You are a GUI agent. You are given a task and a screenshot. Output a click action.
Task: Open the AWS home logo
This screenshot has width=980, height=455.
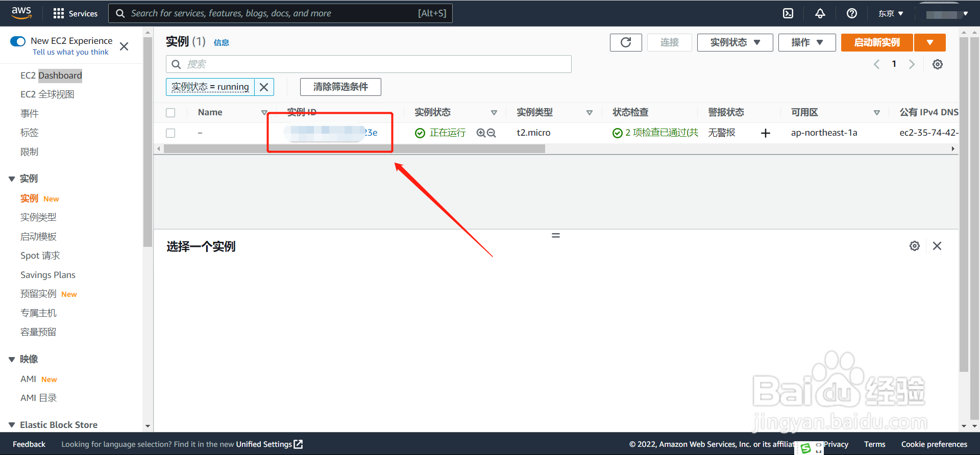tap(21, 13)
